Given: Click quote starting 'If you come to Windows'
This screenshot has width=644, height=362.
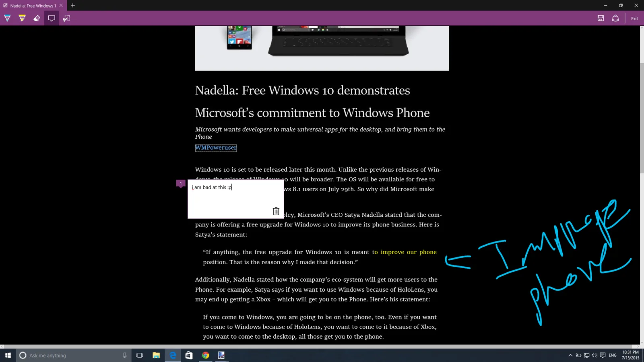Looking at the screenshot, I should tap(320, 327).
